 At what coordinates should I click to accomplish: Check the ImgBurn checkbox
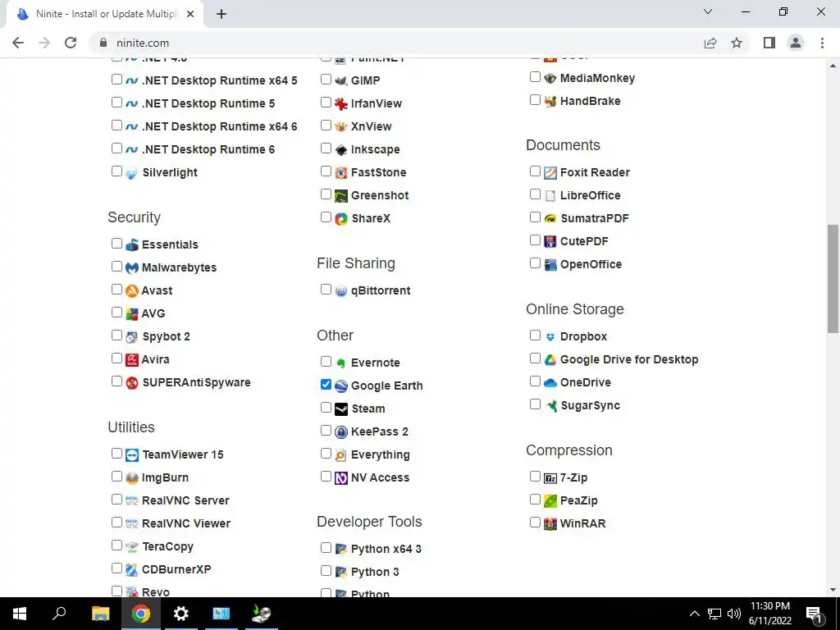116,477
